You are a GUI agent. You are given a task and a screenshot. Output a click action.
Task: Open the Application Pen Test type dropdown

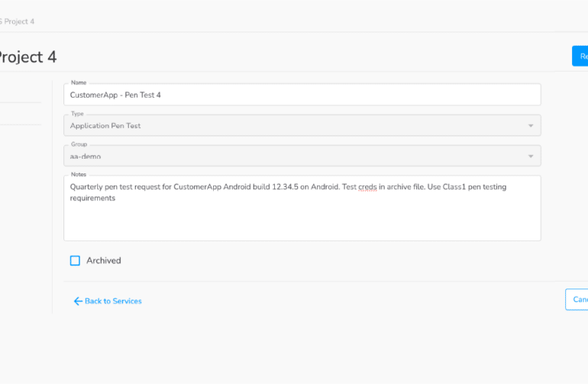(302, 126)
